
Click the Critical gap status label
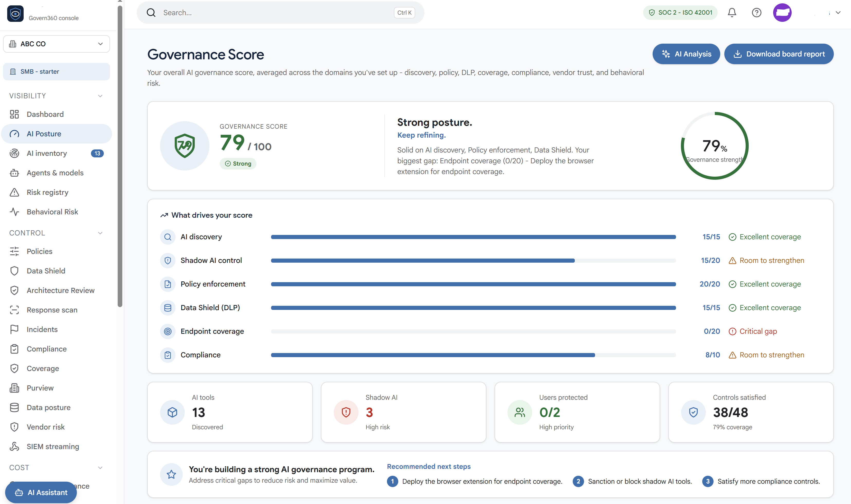pyautogui.click(x=752, y=331)
